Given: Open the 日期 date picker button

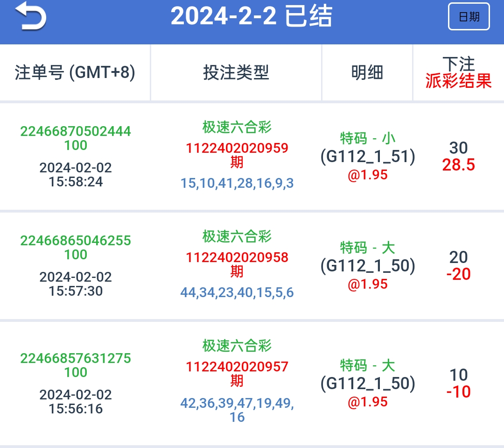Looking at the screenshot, I should pos(469,17).
